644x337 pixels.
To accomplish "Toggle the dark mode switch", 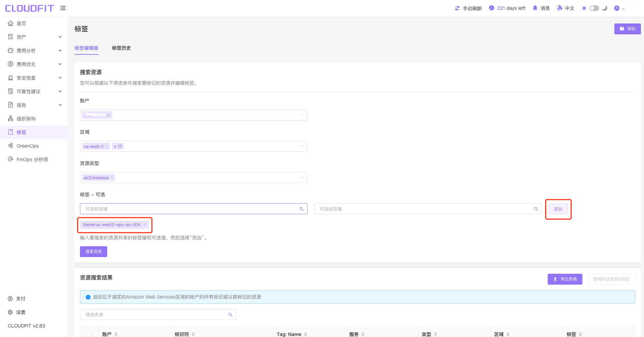I will pyautogui.click(x=594, y=8).
